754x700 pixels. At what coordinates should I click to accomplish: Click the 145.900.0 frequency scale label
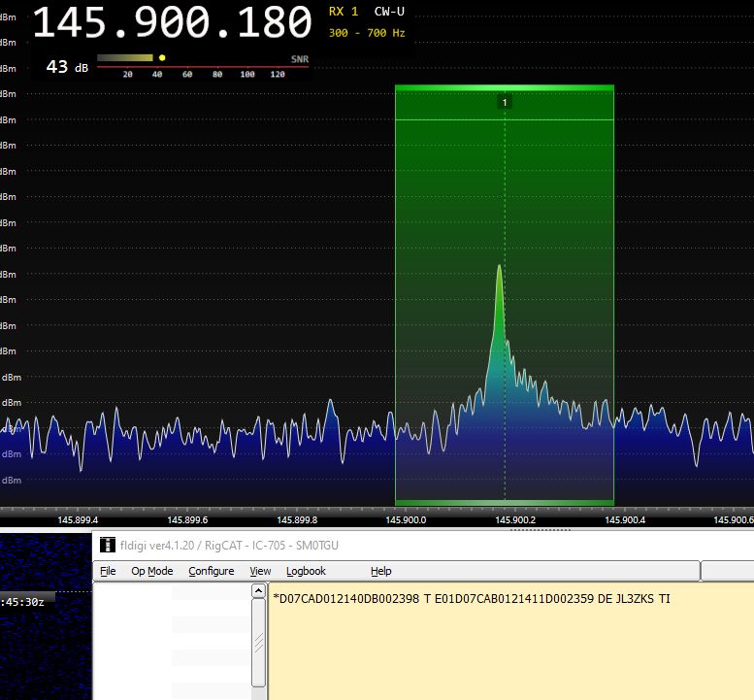coord(406,520)
